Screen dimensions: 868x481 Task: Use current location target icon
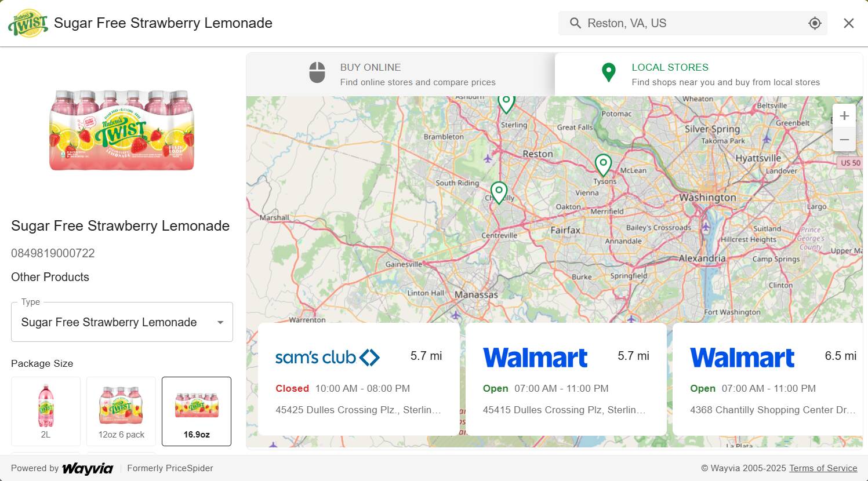[x=815, y=23]
